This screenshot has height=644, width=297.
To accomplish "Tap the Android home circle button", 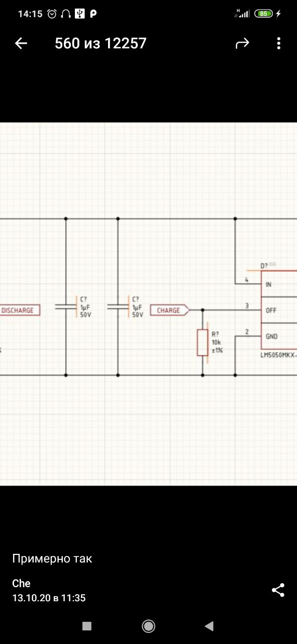I will tap(148, 626).
